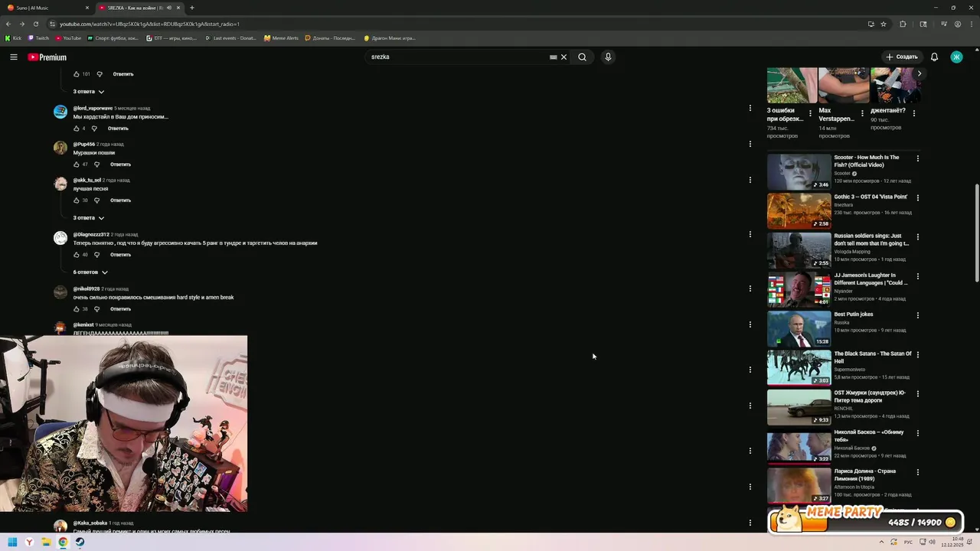Open Windows Start menu
980x551 pixels.
(x=12, y=542)
